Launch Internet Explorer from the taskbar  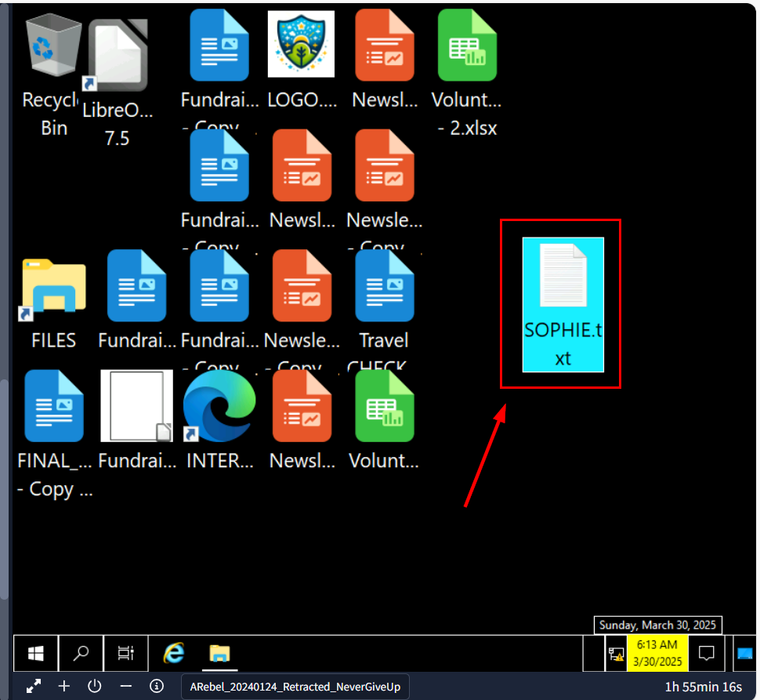tap(174, 654)
